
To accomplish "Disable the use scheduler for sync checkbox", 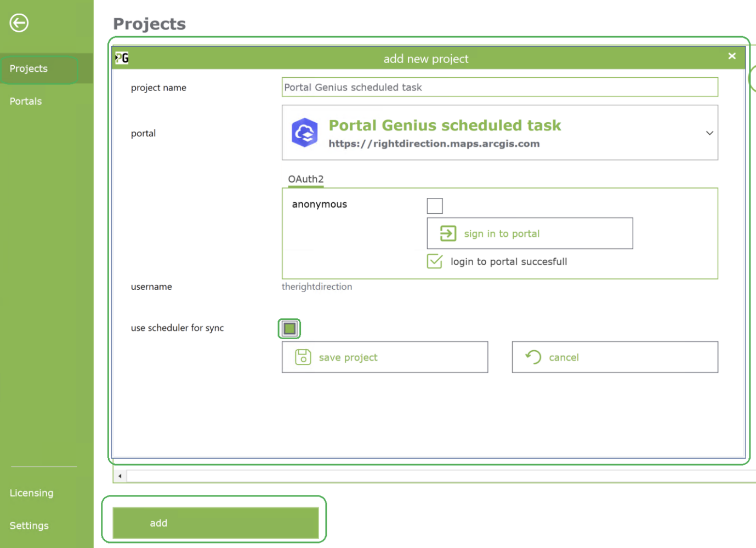I will [289, 328].
